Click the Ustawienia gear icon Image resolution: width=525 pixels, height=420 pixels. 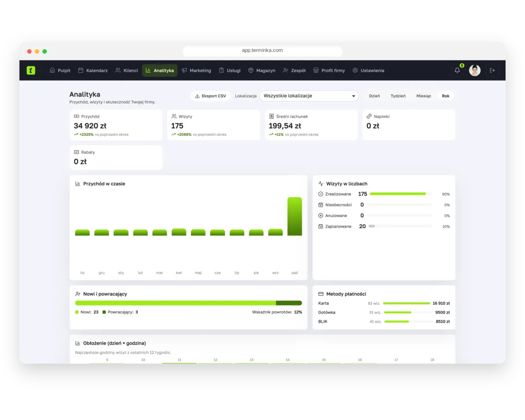pyautogui.click(x=355, y=70)
